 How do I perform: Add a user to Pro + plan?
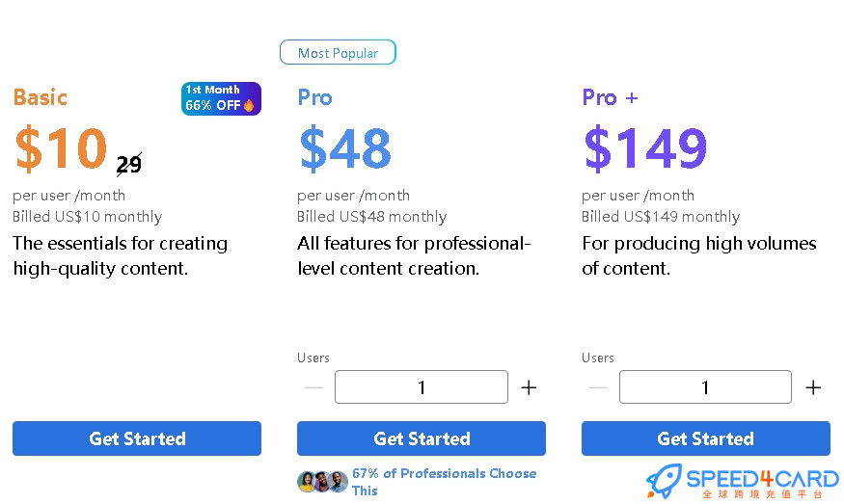click(813, 387)
